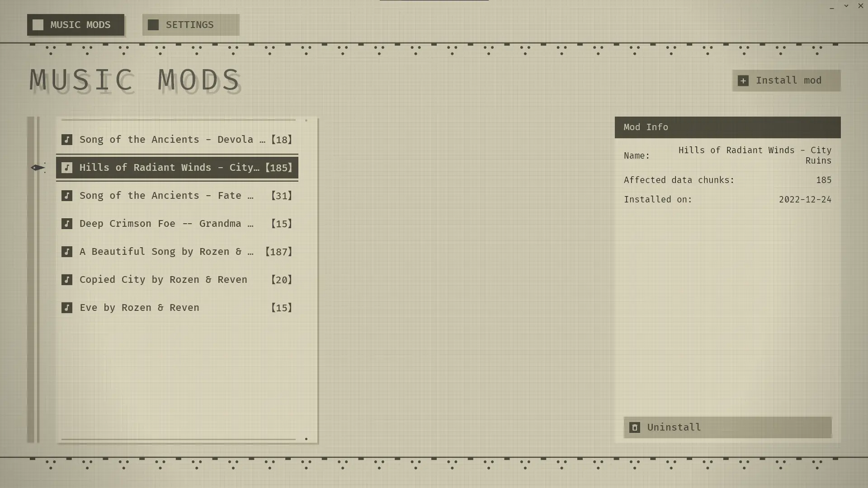Image resolution: width=868 pixels, height=488 pixels.
Task: Select Copied City by Rozen & Reven
Action: pos(177,280)
